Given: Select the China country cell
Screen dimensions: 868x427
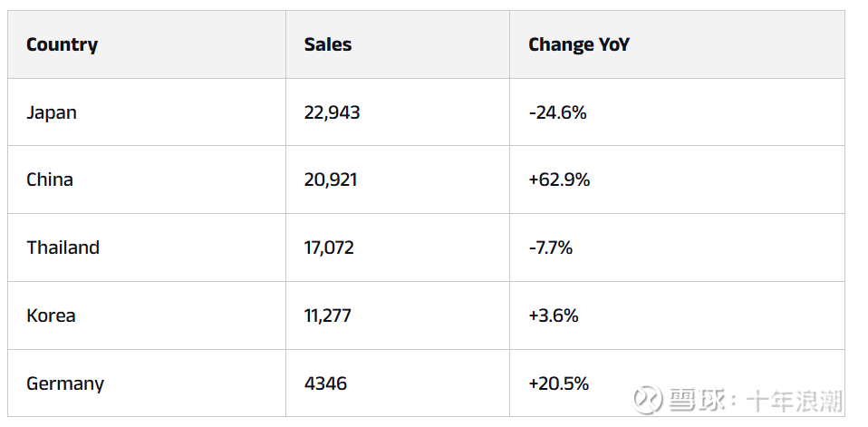Looking at the screenshot, I should (x=50, y=180).
